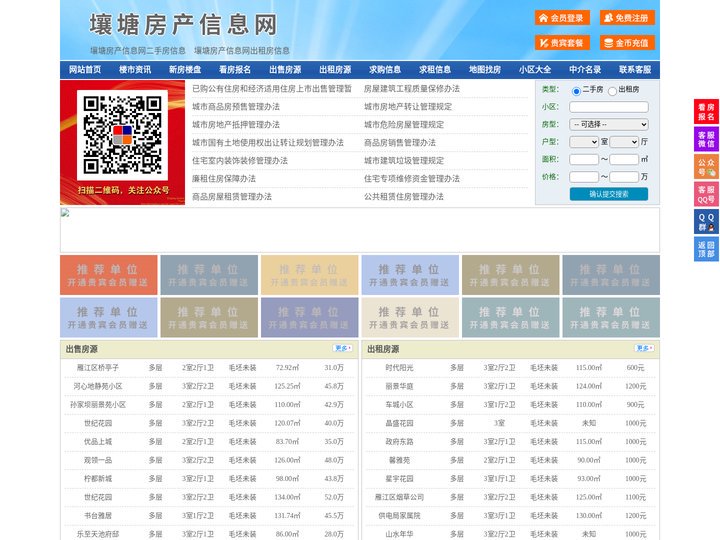The width and height of the screenshot is (720, 540).
Task: Open link 公共租赁住房管理办法
Action: pos(404,197)
